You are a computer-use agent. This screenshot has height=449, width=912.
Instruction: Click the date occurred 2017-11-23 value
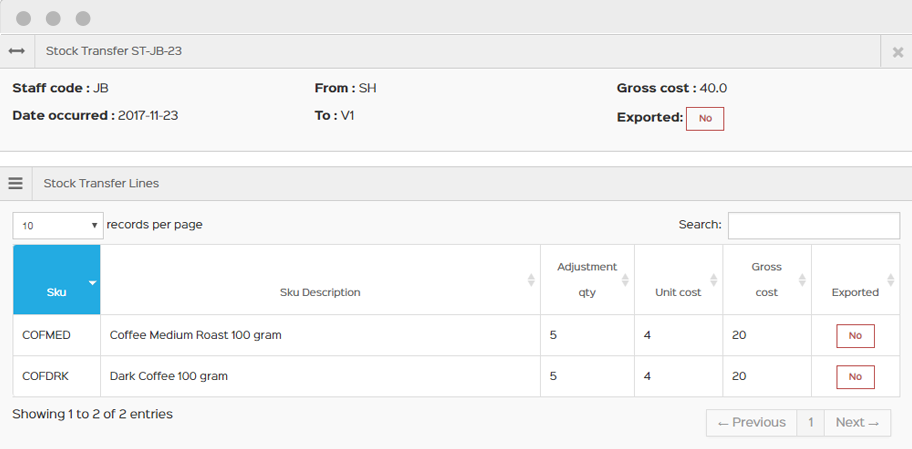point(148,115)
